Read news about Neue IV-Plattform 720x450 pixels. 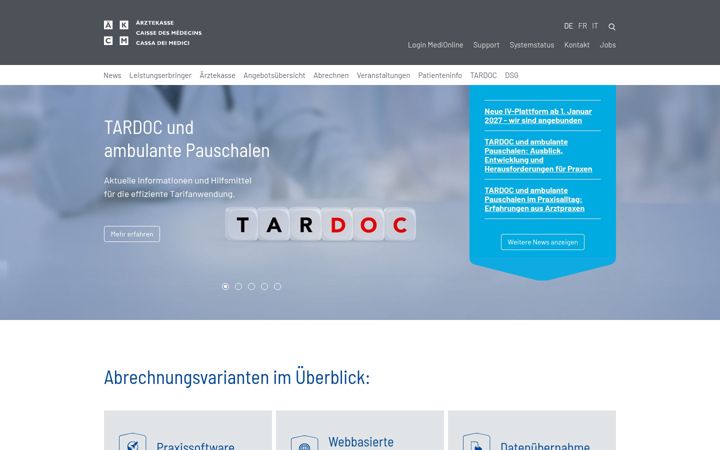pos(538,116)
